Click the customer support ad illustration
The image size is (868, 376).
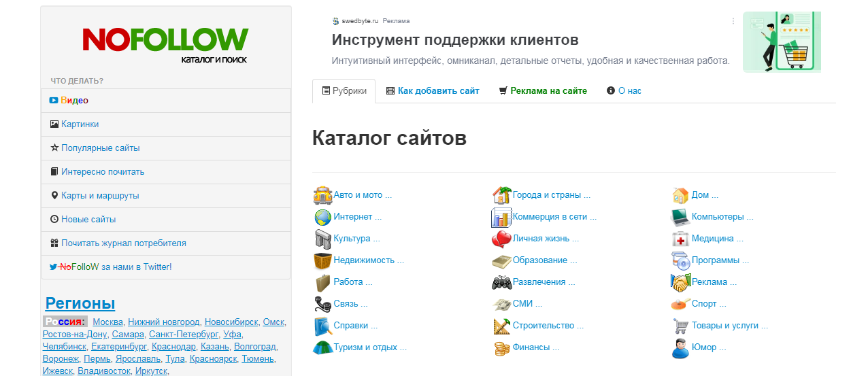click(782, 41)
